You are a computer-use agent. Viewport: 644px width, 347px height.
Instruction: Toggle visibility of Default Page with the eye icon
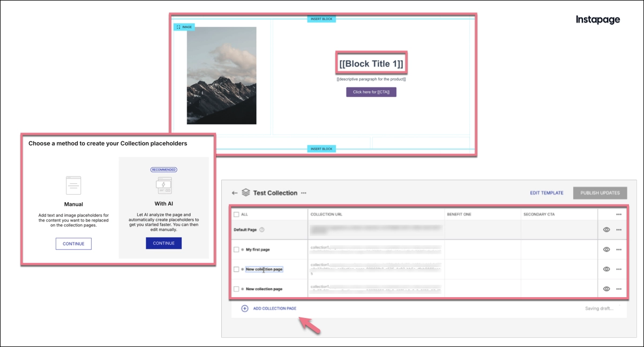pos(606,230)
